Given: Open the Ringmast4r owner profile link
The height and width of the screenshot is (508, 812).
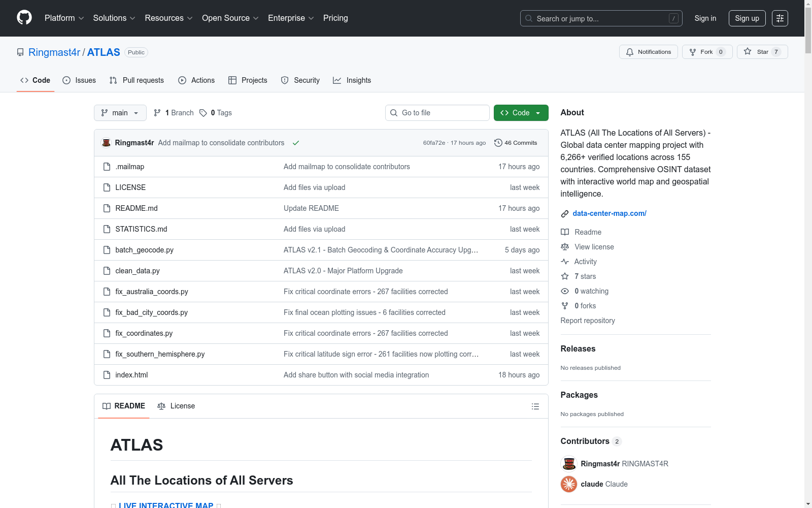Looking at the screenshot, I should coord(54,52).
